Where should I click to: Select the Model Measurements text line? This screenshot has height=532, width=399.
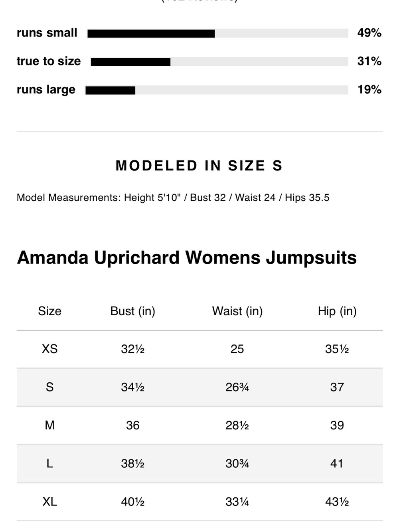(173, 198)
